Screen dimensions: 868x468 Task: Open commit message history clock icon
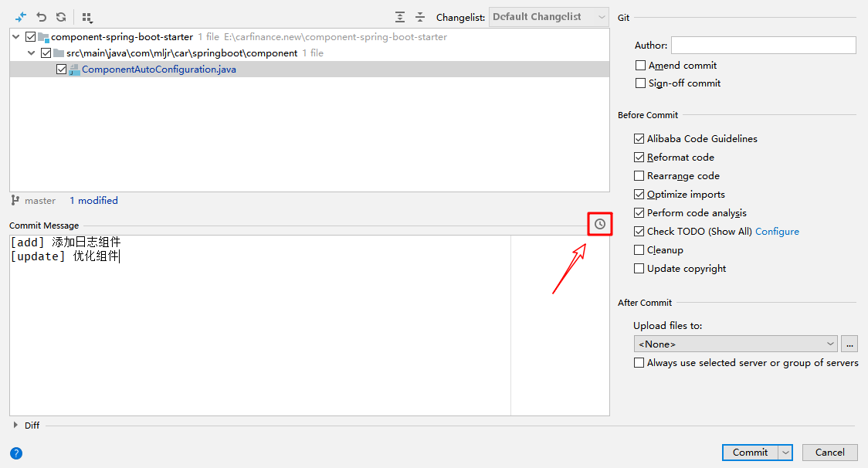coord(600,224)
